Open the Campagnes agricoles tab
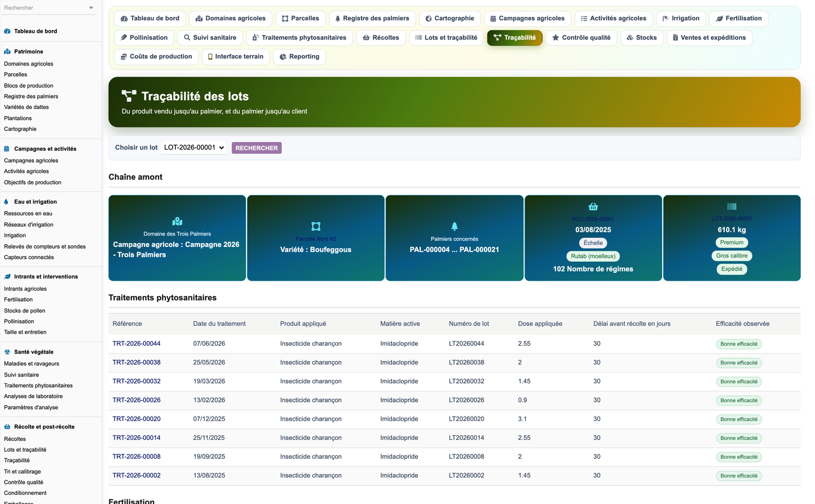Viewport: 815px width, 504px height. click(527, 19)
